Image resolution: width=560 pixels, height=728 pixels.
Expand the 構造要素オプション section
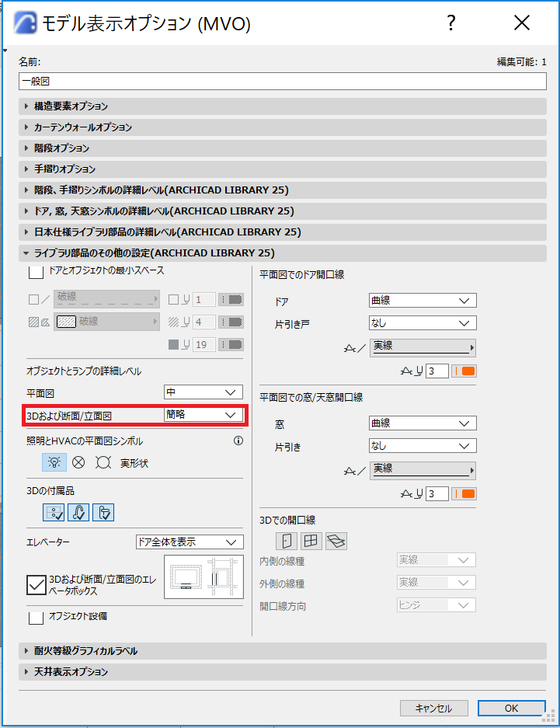pyautogui.click(x=283, y=106)
